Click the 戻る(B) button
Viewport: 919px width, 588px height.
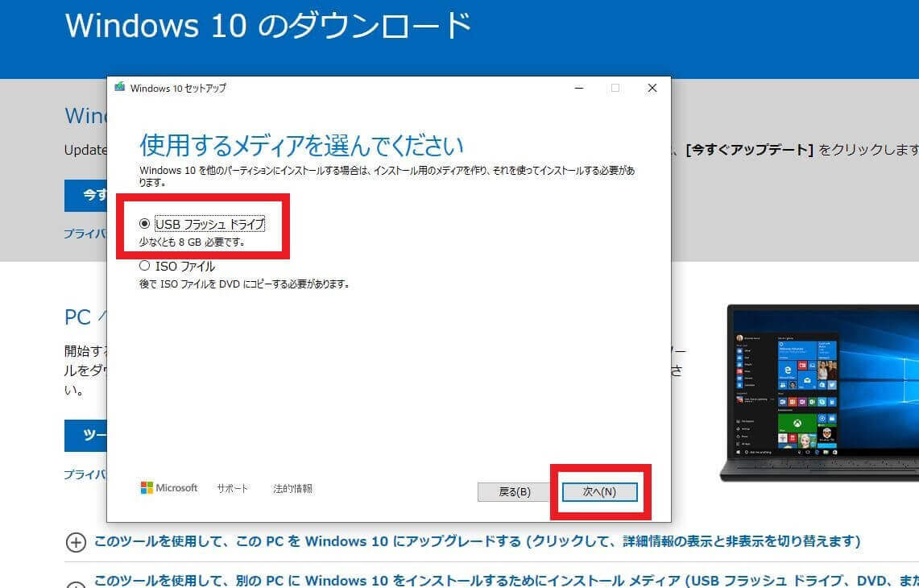[515, 492]
